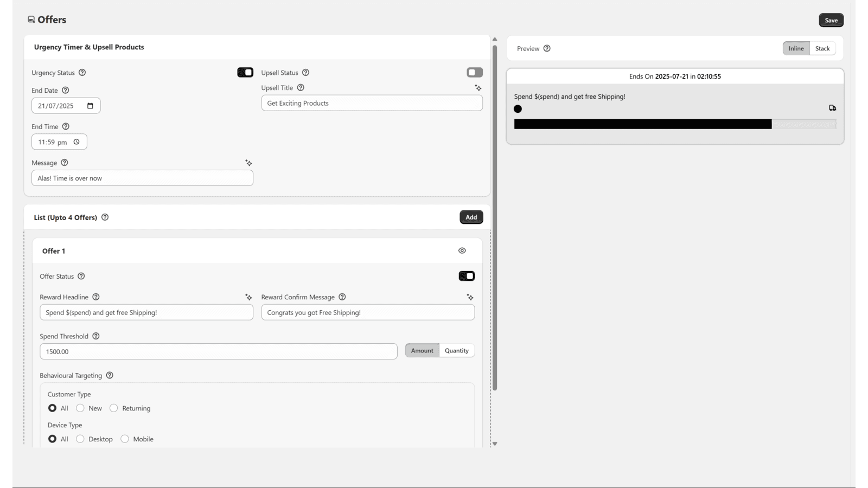Click the help icon next to End Date
This screenshot has height=488, width=868.
tap(65, 91)
